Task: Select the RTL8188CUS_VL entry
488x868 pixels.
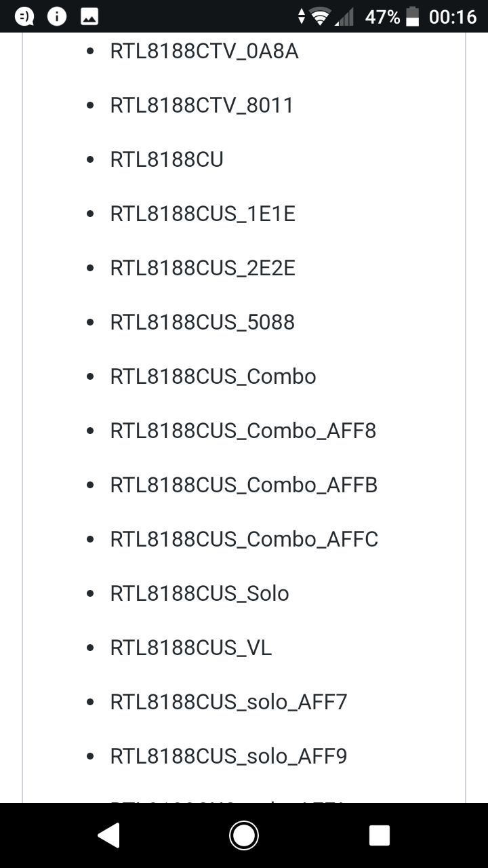Action: pyautogui.click(x=190, y=648)
